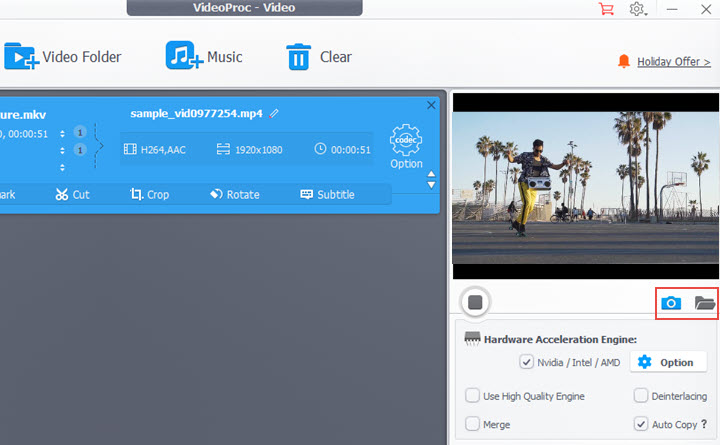Stop the preview playback
720x445 pixels.
(x=475, y=303)
